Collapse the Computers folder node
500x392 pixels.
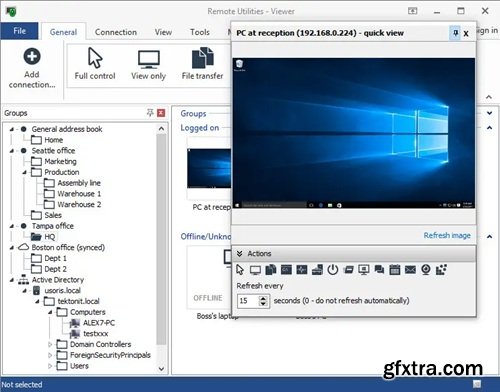pyautogui.click(x=50, y=312)
